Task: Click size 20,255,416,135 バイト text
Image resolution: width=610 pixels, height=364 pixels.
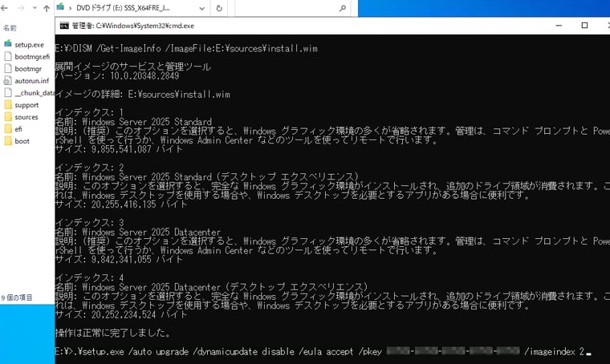Action: pos(121,204)
